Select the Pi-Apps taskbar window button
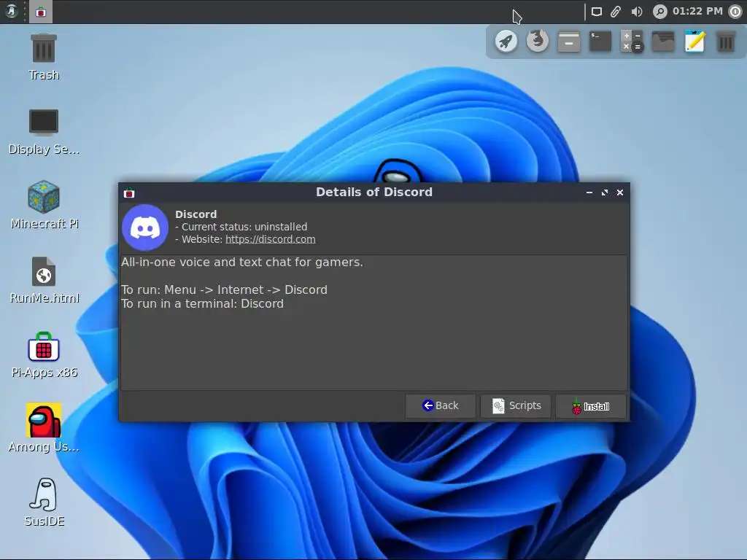 coord(41,12)
